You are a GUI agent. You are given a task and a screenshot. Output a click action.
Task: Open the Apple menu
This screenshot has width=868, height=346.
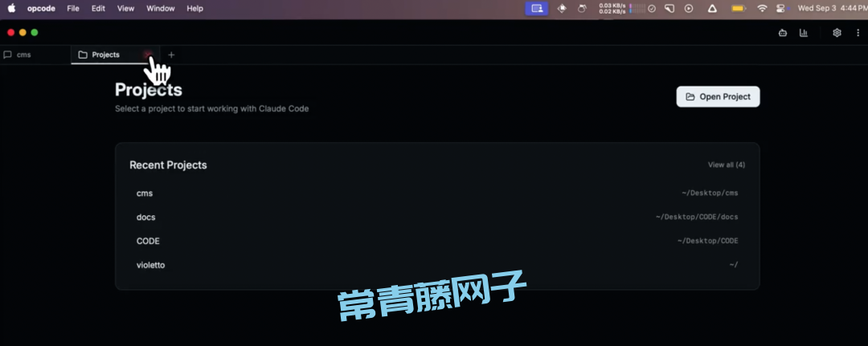click(11, 8)
